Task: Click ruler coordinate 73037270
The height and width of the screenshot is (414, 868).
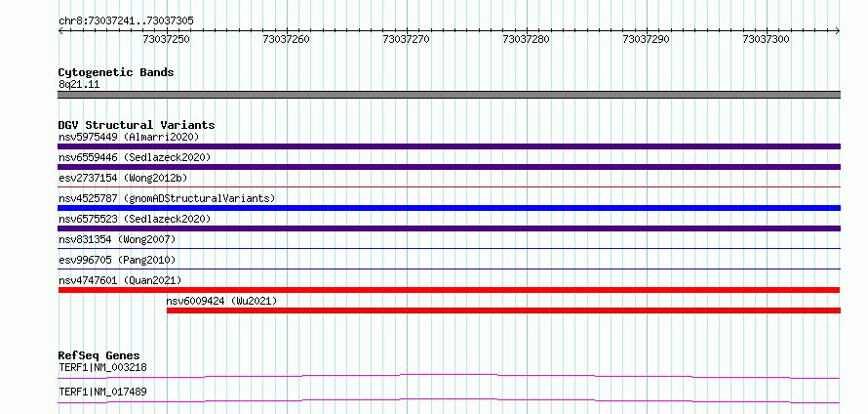Action: pyautogui.click(x=407, y=39)
